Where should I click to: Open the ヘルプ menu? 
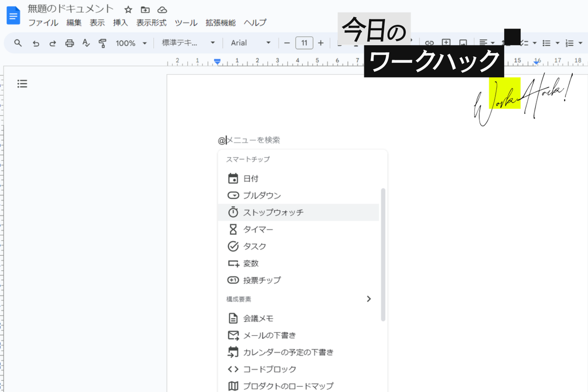tap(255, 23)
